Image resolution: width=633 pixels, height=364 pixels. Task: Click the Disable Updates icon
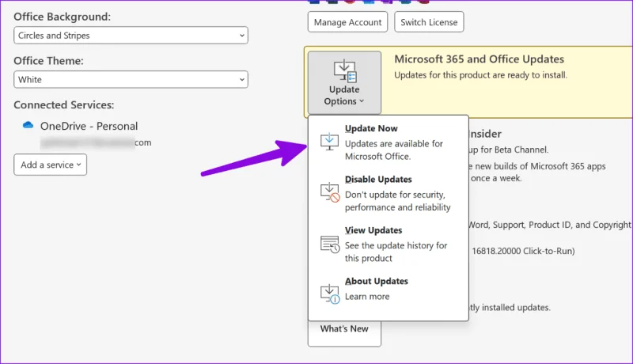click(x=330, y=192)
